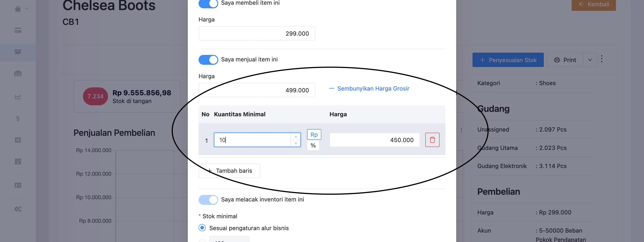Click Unassigned '2.097 Pcs' value
644x242 pixels.
click(x=553, y=130)
